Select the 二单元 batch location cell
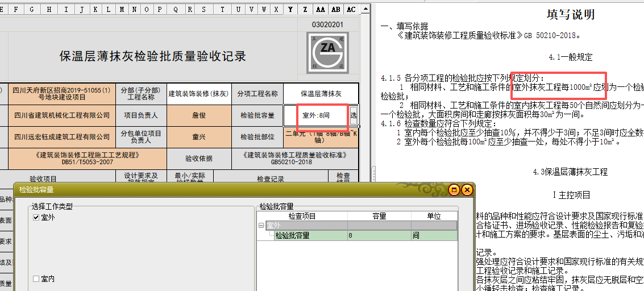The width and height of the screenshot is (644, 291). 321,136
